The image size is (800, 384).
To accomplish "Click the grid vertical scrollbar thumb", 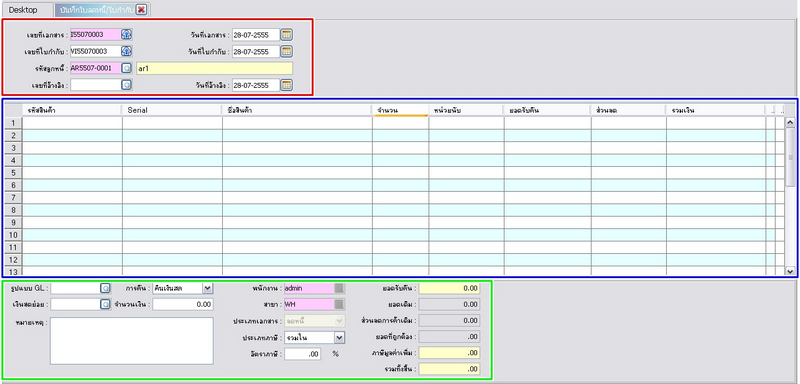I will tap(790, 157).
